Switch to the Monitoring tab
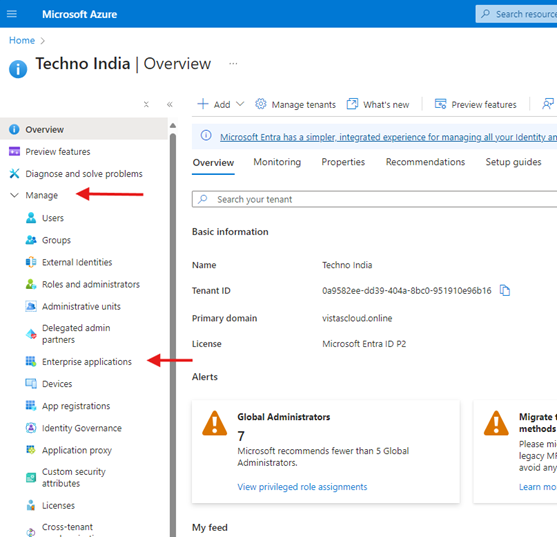This screenshot has height=537, width=557. pyautogui.click(x=277, y=162)
